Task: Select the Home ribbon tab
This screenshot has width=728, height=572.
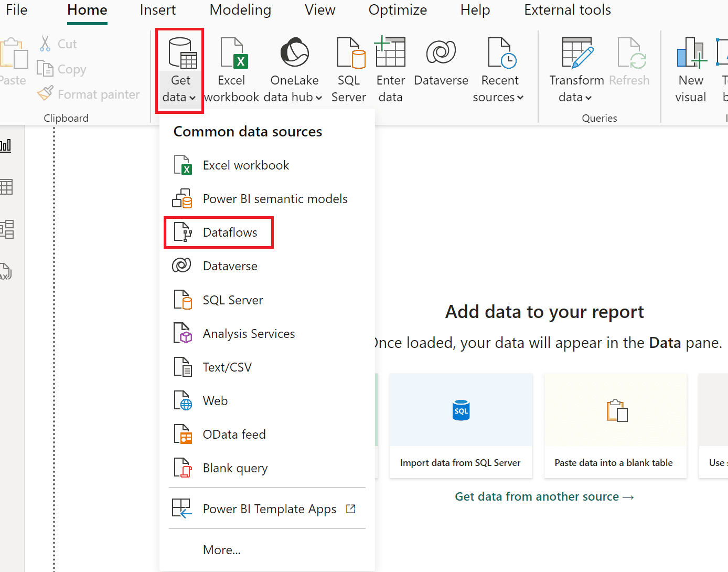Action: (x=87, y=10)
